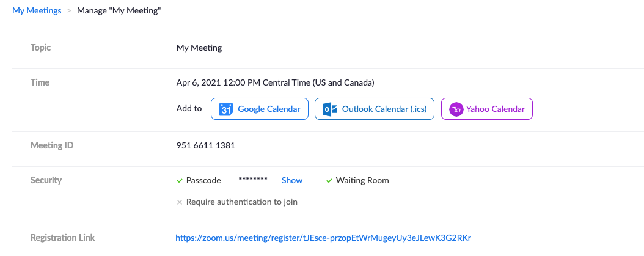The width and height of the screenshot is (644, 256).
Task: Open the zoom.us registration link
Action: click(323, 238)
